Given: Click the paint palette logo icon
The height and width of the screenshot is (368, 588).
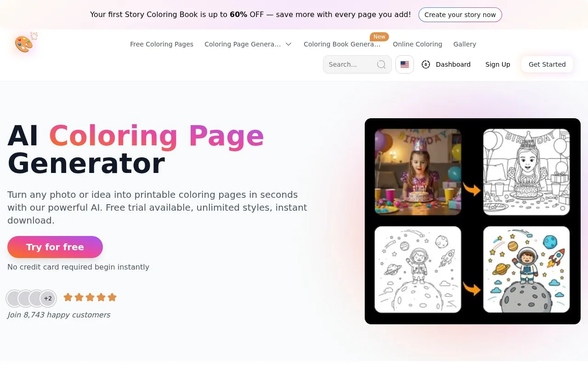Looking at the screenshot, I should tap(24, 44).
